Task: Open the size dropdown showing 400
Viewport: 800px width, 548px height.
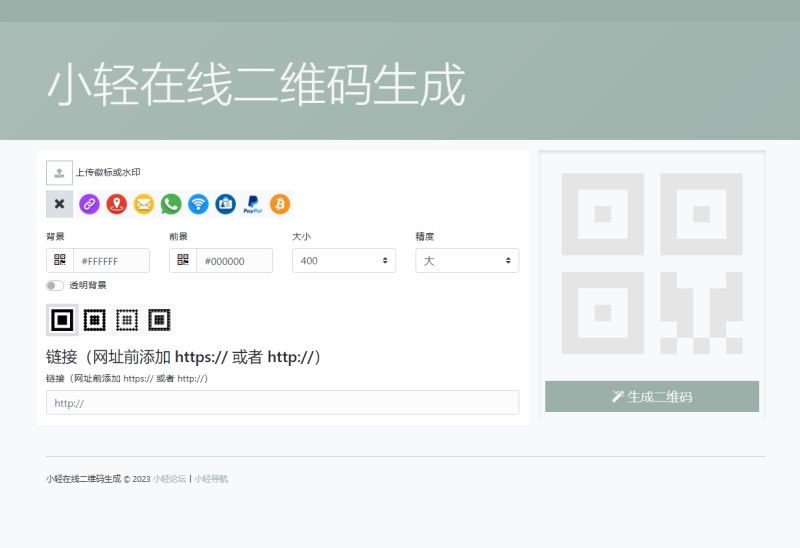Action: 344,260
